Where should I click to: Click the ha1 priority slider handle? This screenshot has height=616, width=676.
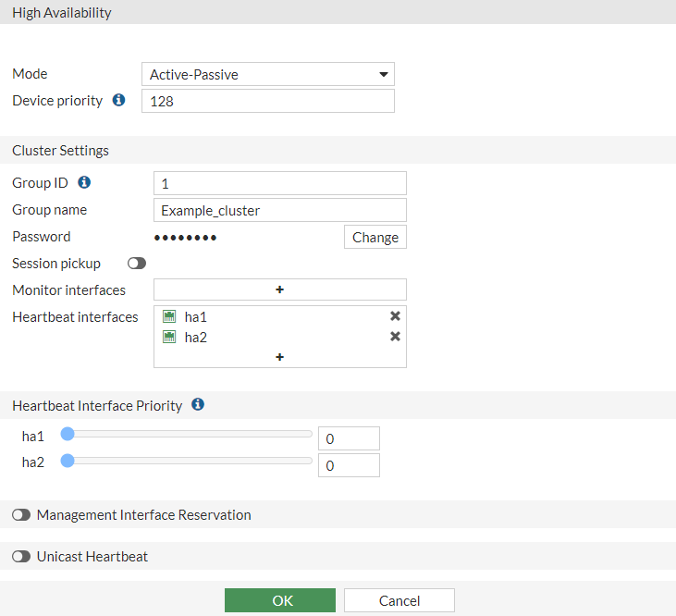click(67, 433)
